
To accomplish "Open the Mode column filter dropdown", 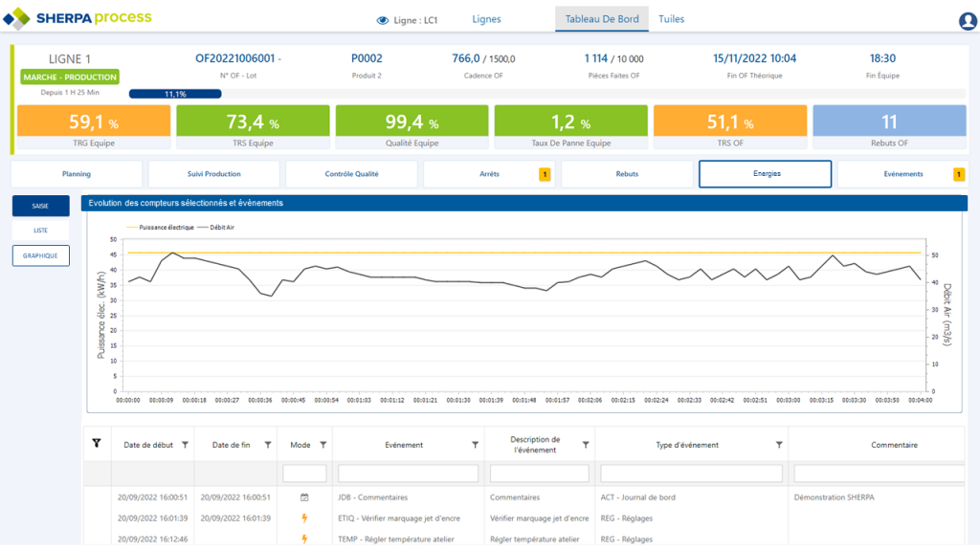I will click(x=323, y=444).
